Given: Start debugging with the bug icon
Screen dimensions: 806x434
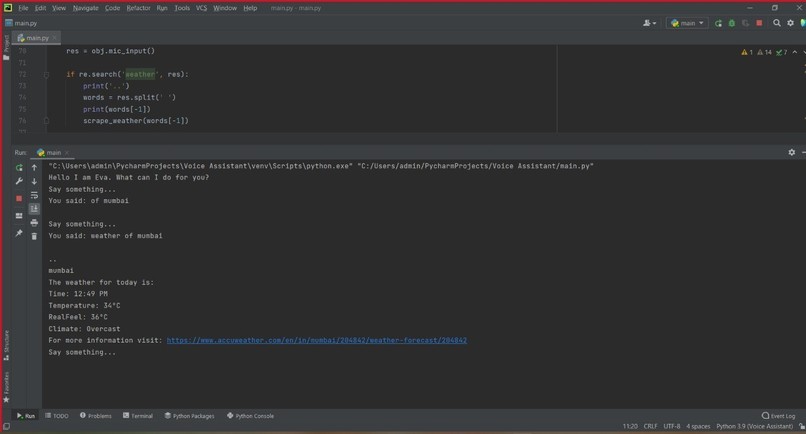Looking at the screenshot, I should tap(732, 23).
